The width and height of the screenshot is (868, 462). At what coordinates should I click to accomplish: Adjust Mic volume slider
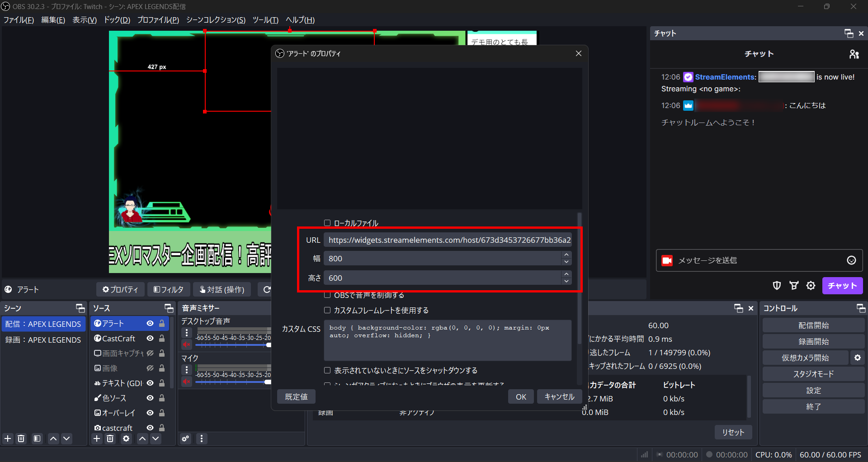[268, 382]
